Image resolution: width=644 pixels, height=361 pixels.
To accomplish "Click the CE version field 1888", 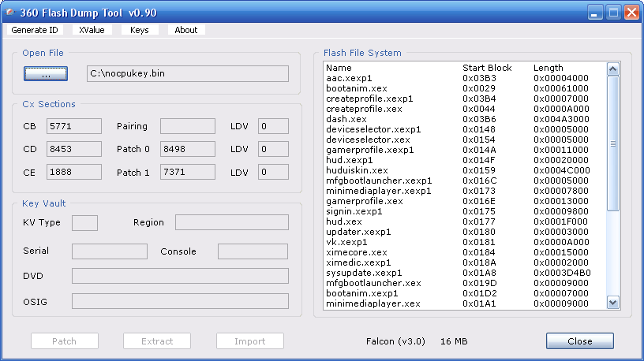I will [x=74, y=173].
